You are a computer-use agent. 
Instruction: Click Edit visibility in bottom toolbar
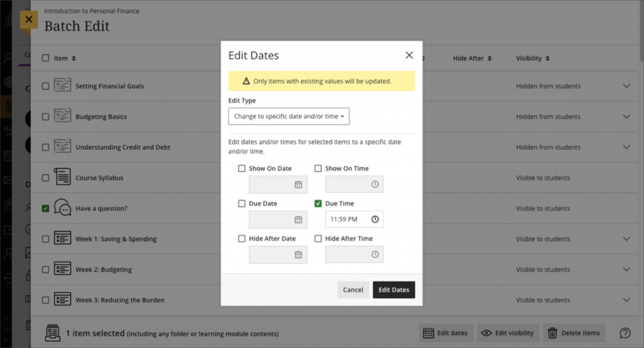coord(508,333)
